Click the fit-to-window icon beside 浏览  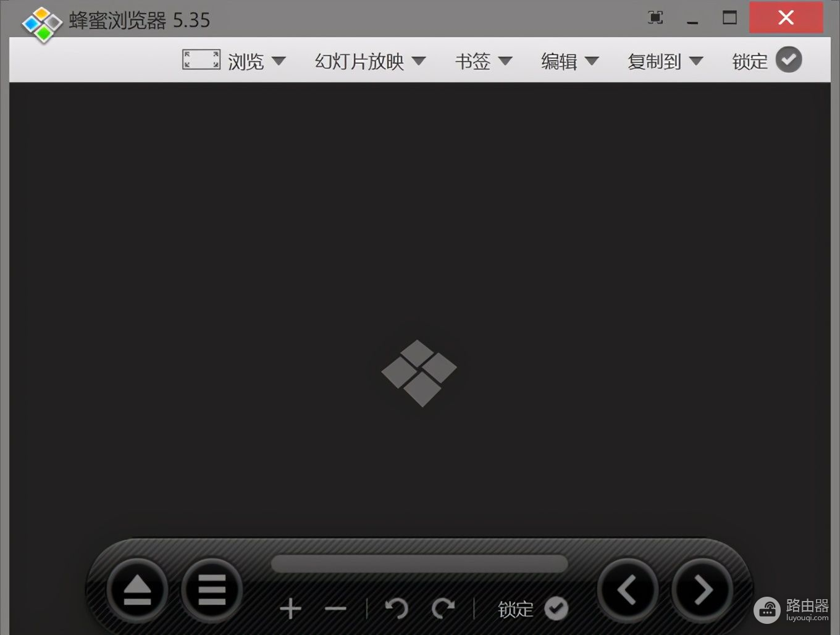(x=201, y=60)
